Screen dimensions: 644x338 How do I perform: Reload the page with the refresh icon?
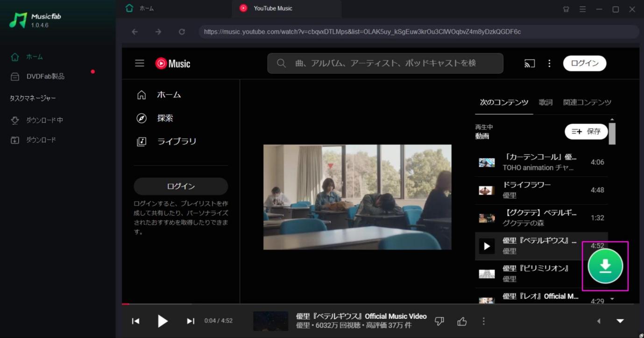(182, 32)
